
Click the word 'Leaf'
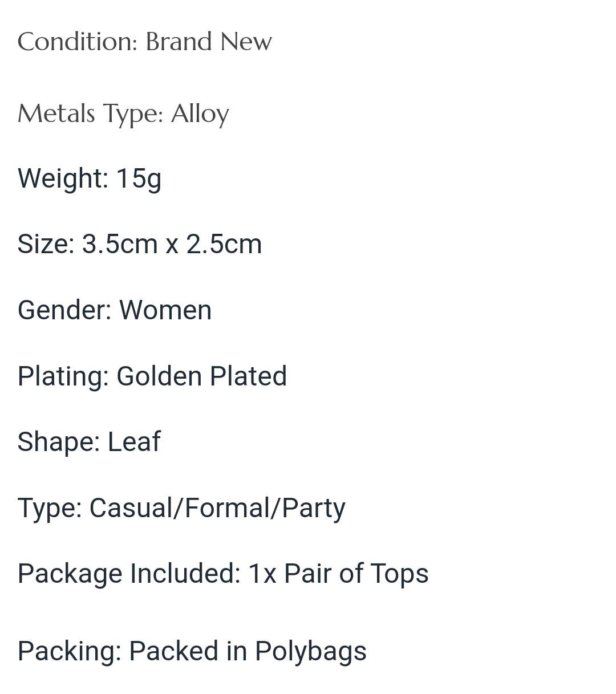(x=134, y=442)
